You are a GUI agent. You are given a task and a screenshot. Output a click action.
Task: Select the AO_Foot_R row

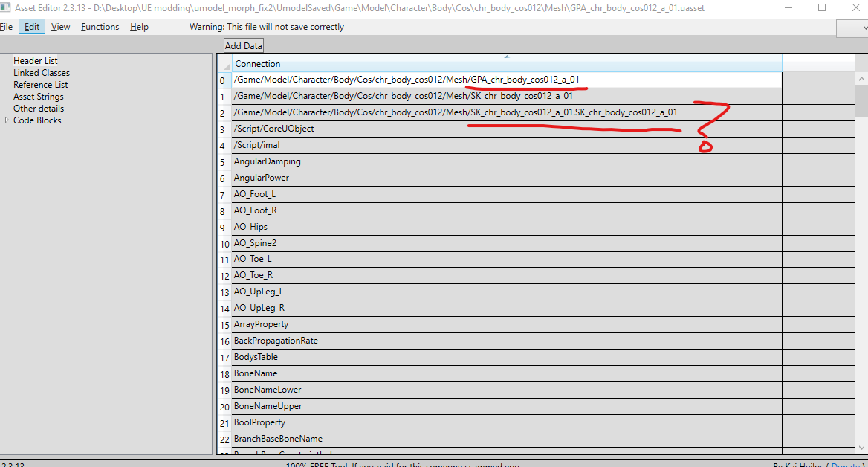coord(507,210)
